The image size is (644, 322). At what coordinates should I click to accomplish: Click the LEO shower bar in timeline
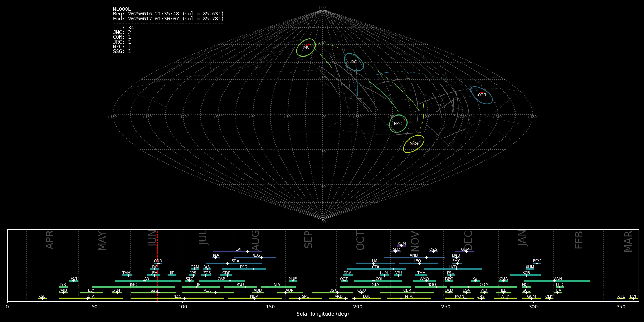[x=418, y=263]
